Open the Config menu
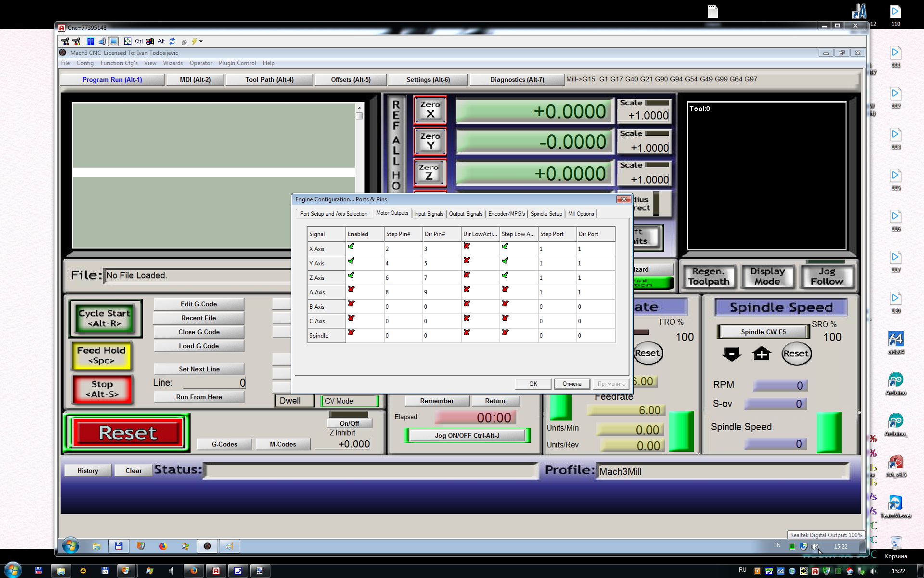The width and height of the screenshot is (924, 578). point(85,63)
